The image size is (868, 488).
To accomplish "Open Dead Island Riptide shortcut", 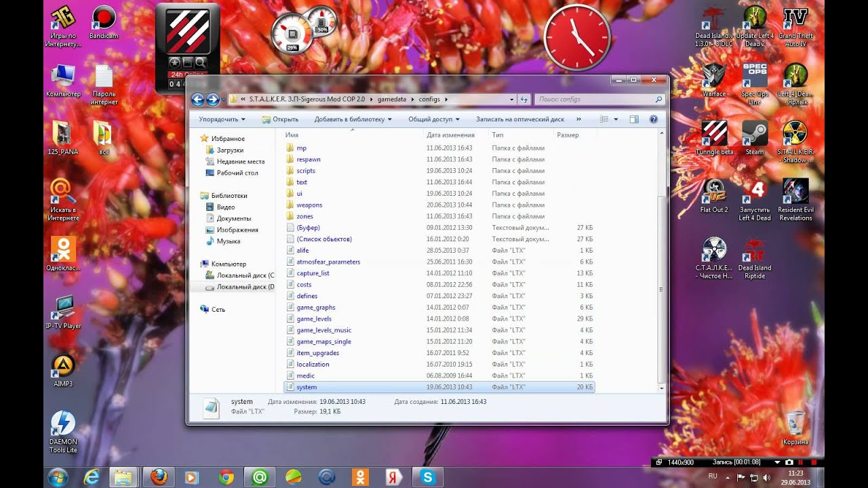I will coord(755,258).
